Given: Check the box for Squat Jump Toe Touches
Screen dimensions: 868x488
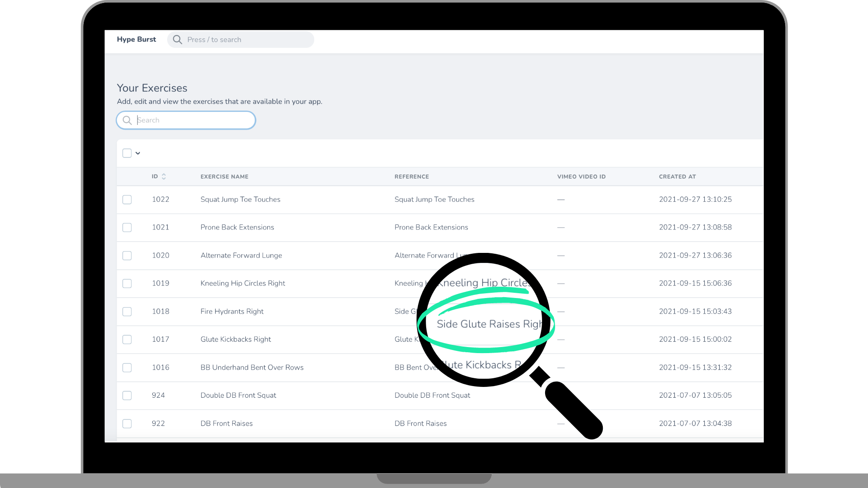Looking at the screenshot, I should pos(127,200).
